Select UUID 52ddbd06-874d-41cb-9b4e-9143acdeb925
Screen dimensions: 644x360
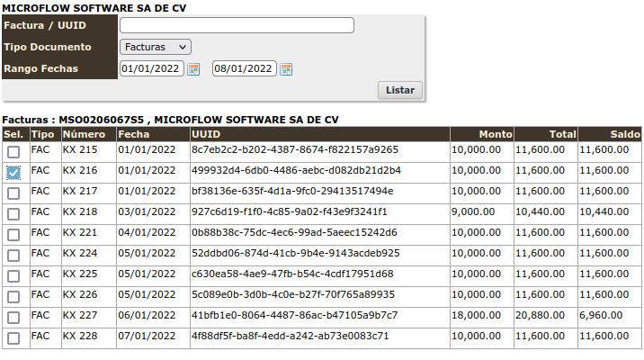296,253
